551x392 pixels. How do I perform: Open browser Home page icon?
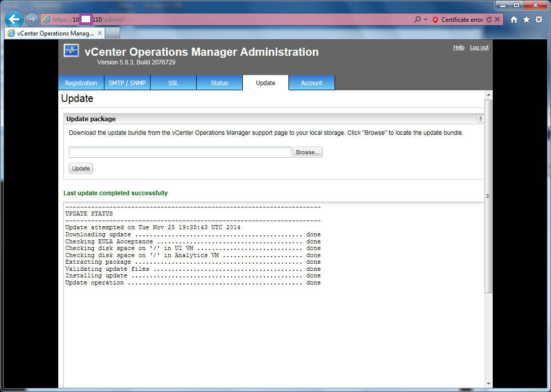514,20
